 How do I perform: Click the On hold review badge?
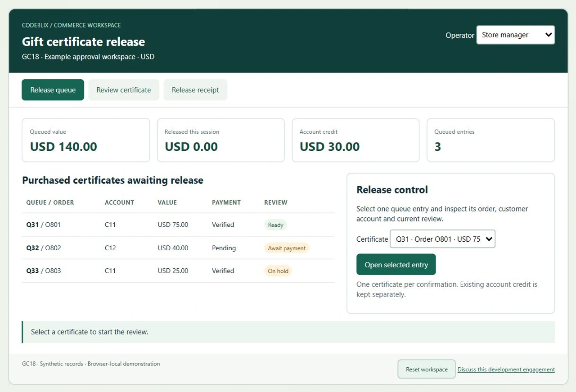(x=278, y=271)
